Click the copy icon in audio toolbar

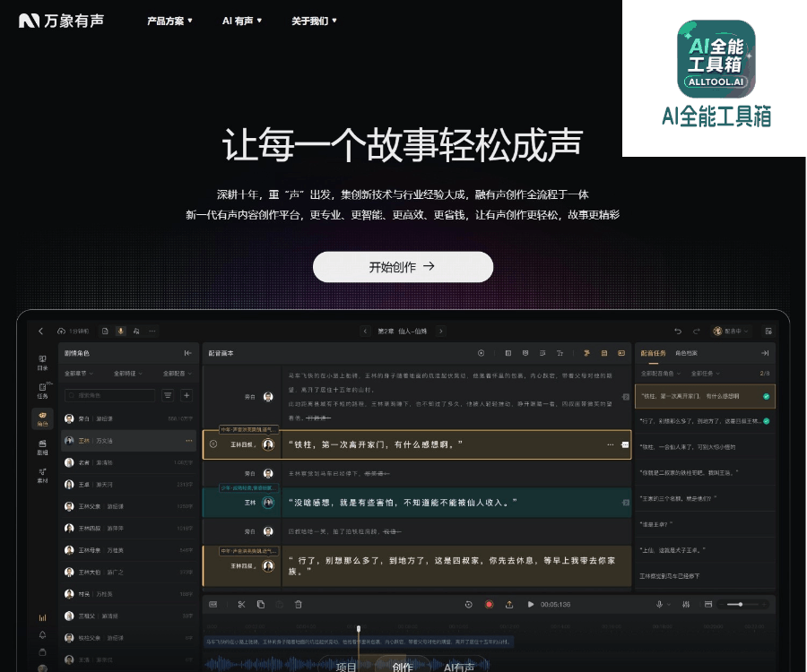261,605
